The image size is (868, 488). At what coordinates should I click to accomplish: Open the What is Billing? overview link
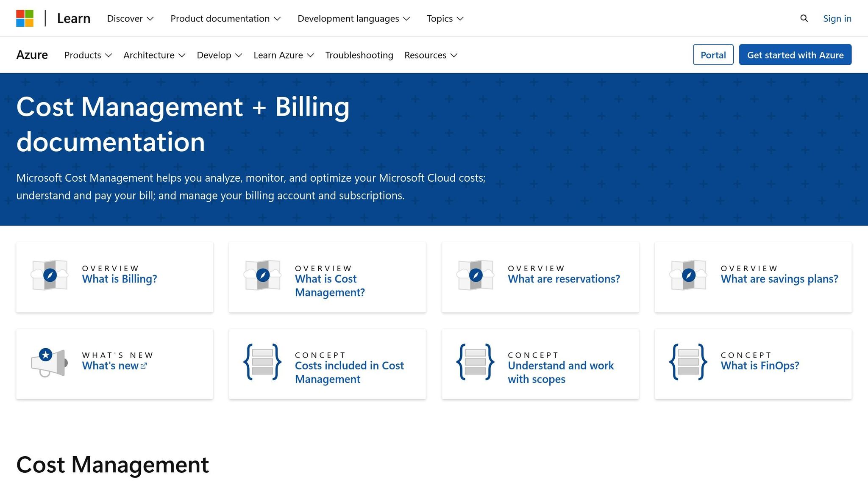click(120, 279)
